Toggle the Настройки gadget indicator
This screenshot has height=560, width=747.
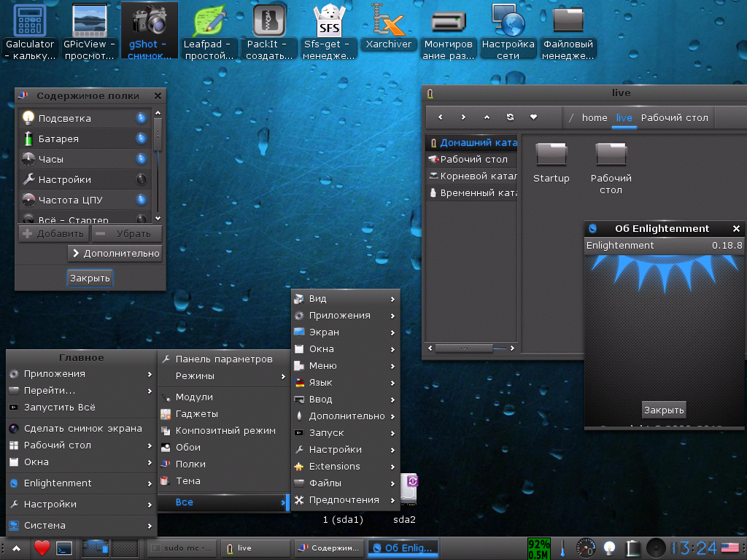point(141,179)
